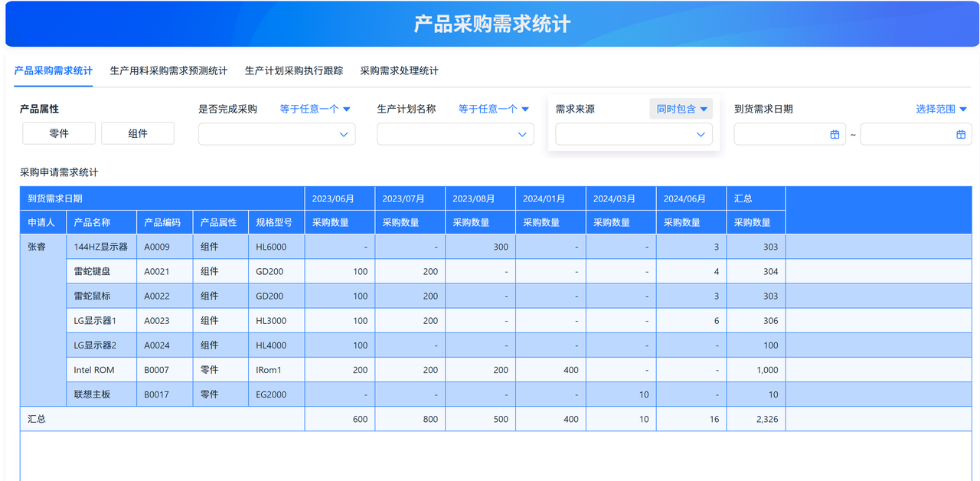The width and height of the screenshot is (980, 481).
Task: Open the start date calendar icon
Action: 835,134
